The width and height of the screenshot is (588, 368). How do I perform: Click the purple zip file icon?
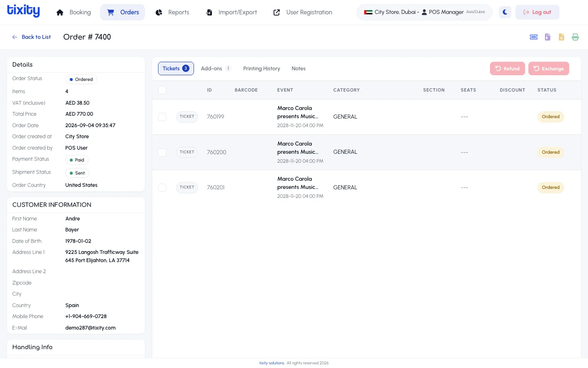548,37
